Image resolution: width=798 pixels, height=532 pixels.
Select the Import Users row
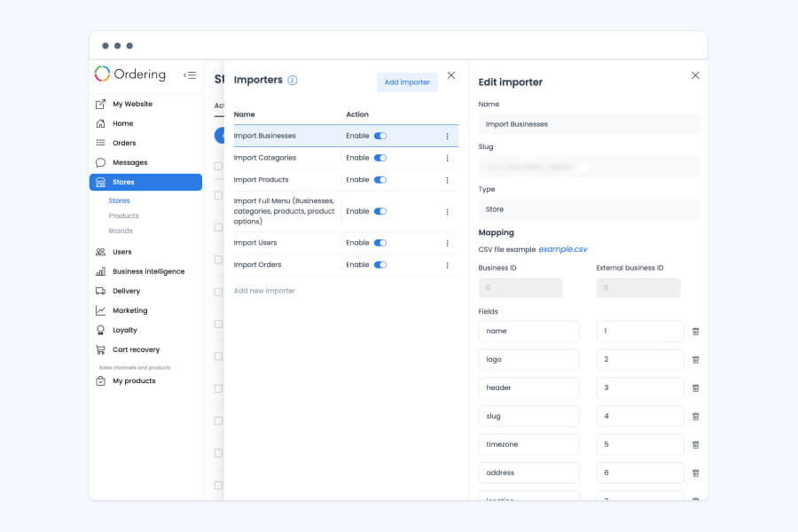point(346,243)
